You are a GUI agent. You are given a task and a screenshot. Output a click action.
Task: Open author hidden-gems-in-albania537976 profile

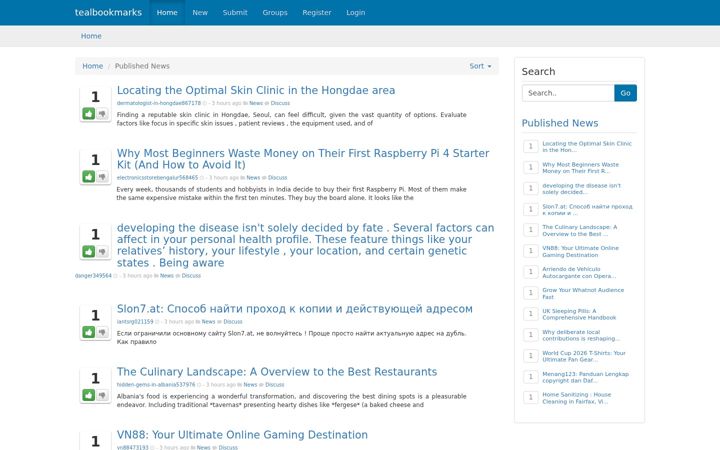(x=156, y=385)
